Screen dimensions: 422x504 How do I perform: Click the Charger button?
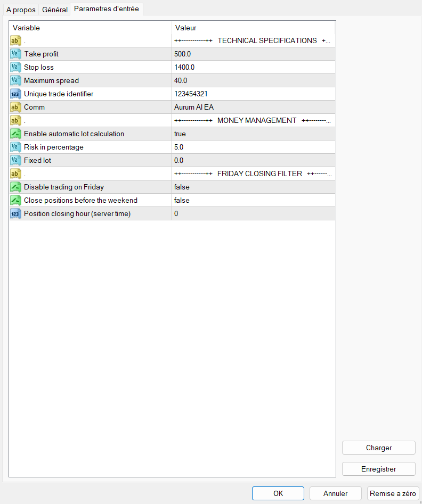point(378,448)
